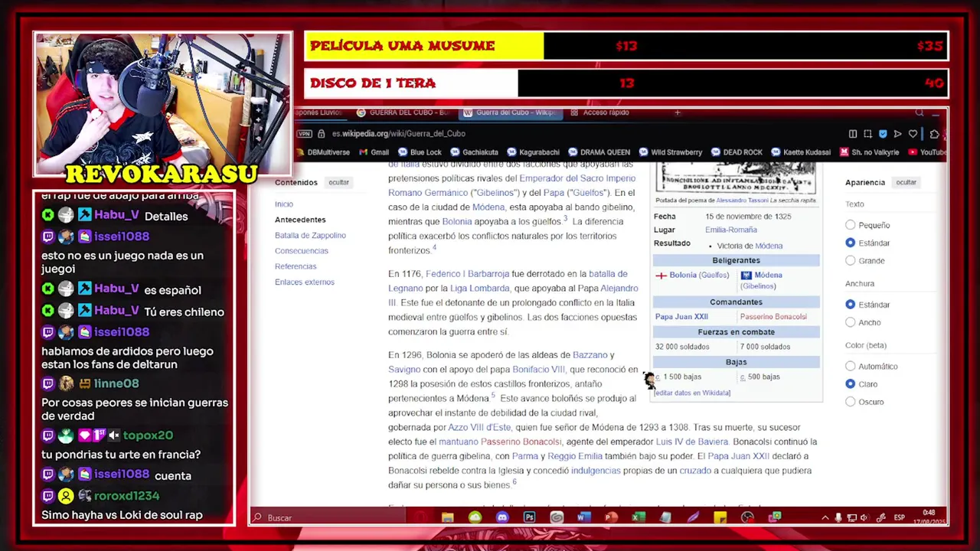Select Pequeño text size
The width and height of the screenshot is (980, 551).
point(850,225)
